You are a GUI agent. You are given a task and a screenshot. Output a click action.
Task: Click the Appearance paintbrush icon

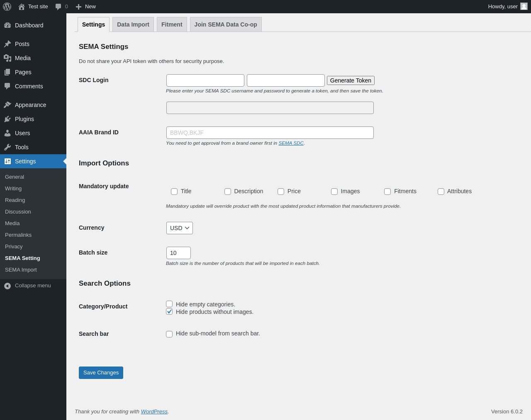click(x=7, y=105)
